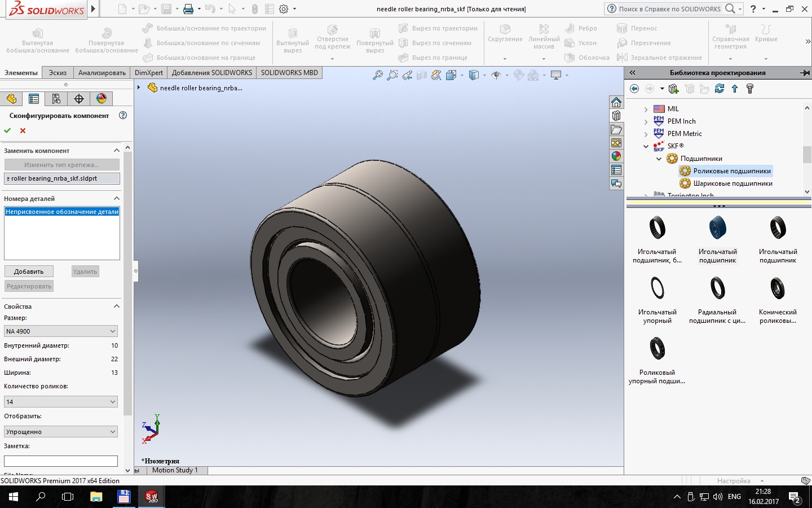Pin the Design Library task pane
812x508 pixels.
[x=805, y=73]
